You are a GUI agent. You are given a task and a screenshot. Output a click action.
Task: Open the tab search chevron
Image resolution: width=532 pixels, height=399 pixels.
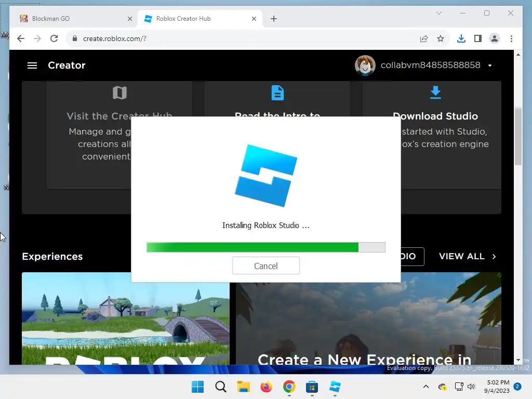[x=438, y=13]
